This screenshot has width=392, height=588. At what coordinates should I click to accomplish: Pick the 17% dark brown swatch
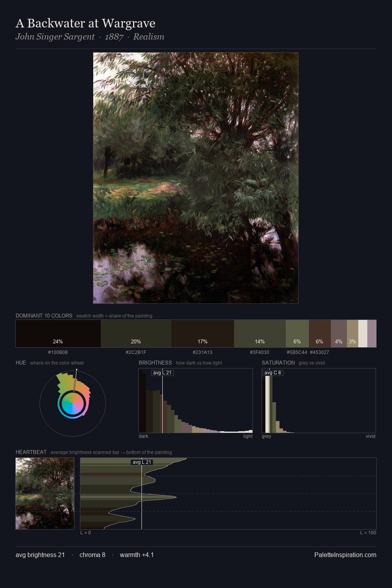pos(203,334)
